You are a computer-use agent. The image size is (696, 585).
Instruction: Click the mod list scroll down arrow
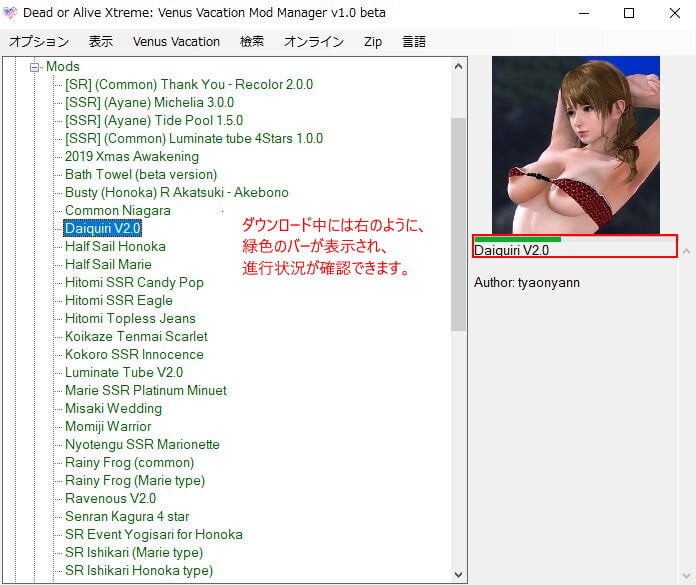pyautogui.click(x=459, y=574)
